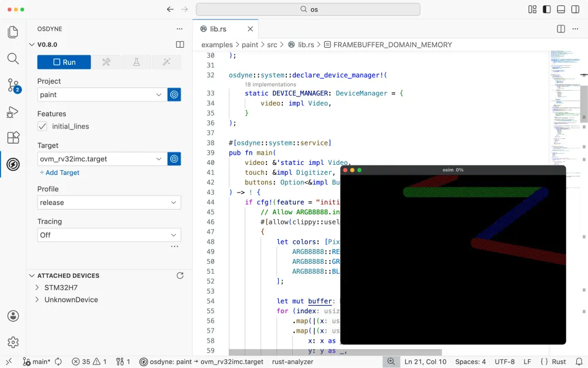Click the sync changes icon next to main branch
The image size is (588, 368).
pos(58,362)
